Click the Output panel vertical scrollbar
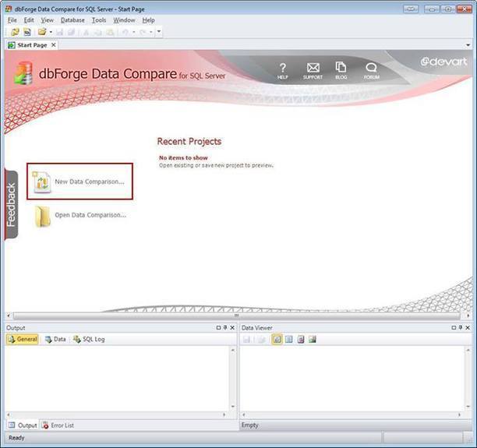This screenshot has height=448, width=477. click(x=233, y=379)
